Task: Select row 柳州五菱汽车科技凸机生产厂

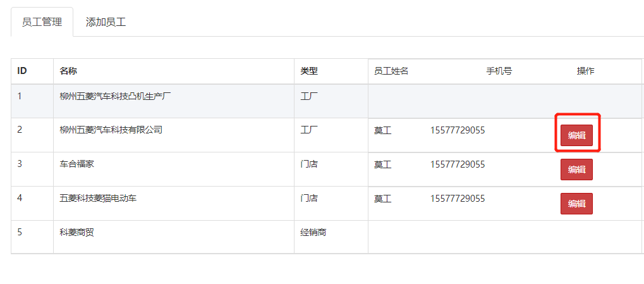Action: pyautogui.click(x=327, y=101)
